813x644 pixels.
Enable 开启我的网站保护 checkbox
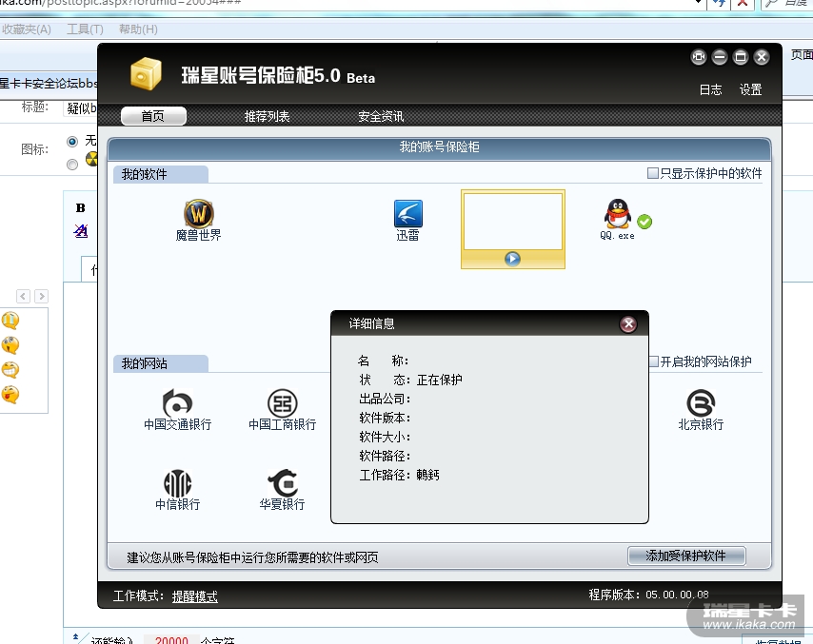pos(654,361)
